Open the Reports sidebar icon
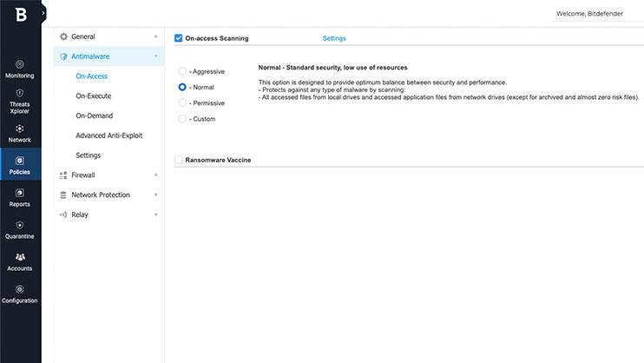This screenshot has height=363, width=644. [x=20, y=193]
